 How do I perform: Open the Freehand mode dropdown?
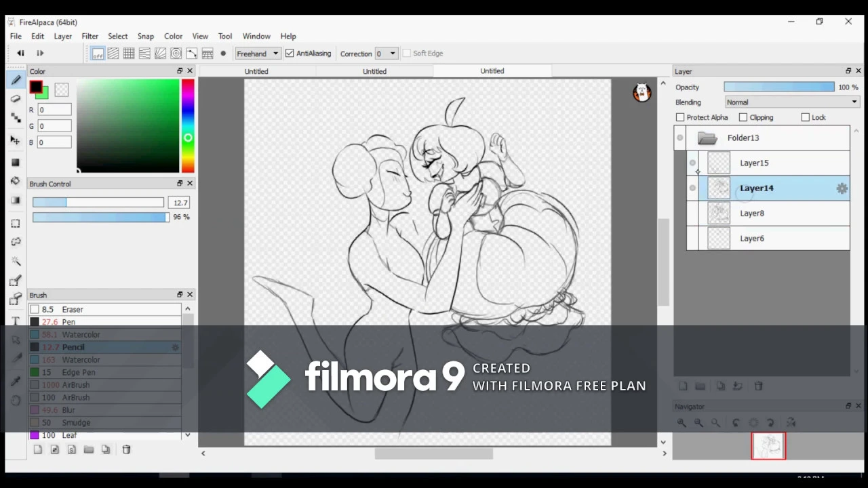click(258, 54)
